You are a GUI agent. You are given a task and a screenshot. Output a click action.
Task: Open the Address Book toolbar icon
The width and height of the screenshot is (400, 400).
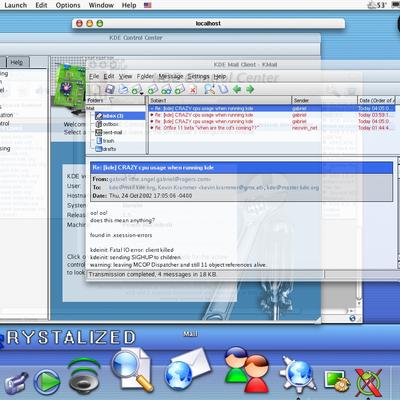[223, 89]
